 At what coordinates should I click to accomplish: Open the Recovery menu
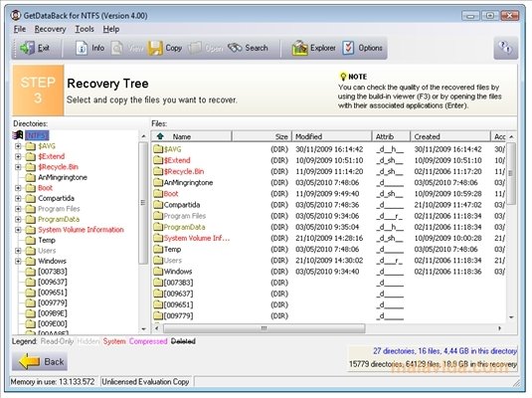coord(50,29)
